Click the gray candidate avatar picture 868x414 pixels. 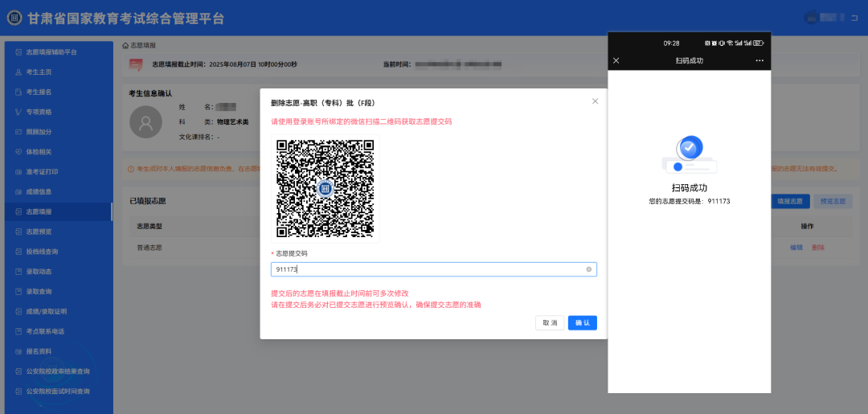[145, 121]
